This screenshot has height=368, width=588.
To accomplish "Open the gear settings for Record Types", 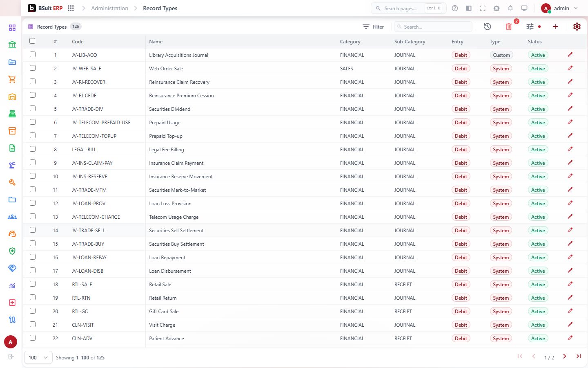I will pos(577,27).
